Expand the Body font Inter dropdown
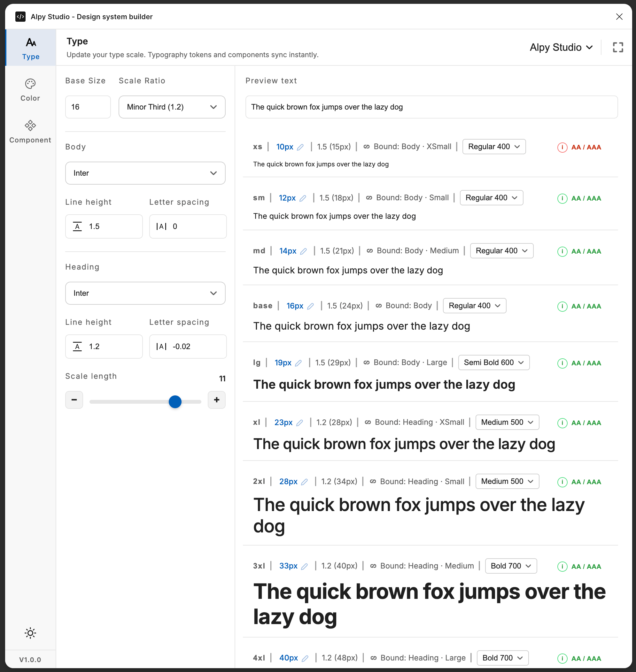The width and height of the screenshot is (636, 672). (x=145, y=173)
